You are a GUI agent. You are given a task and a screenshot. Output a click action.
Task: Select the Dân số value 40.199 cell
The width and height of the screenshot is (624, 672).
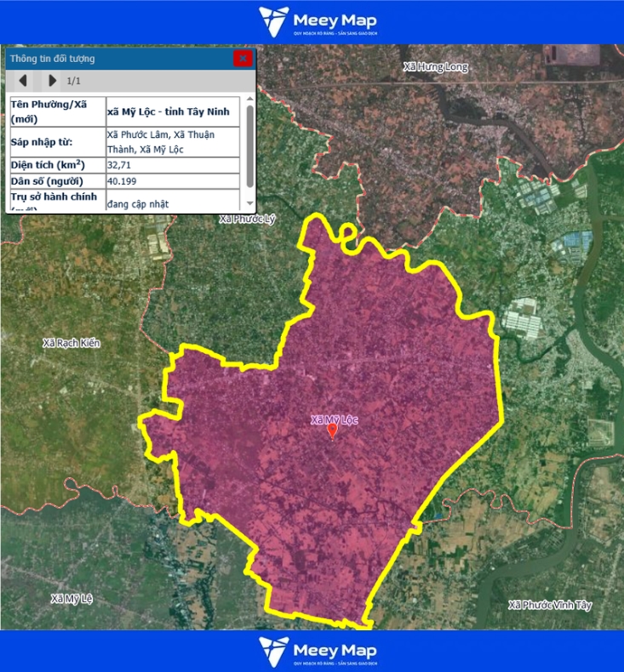(173, 181)
